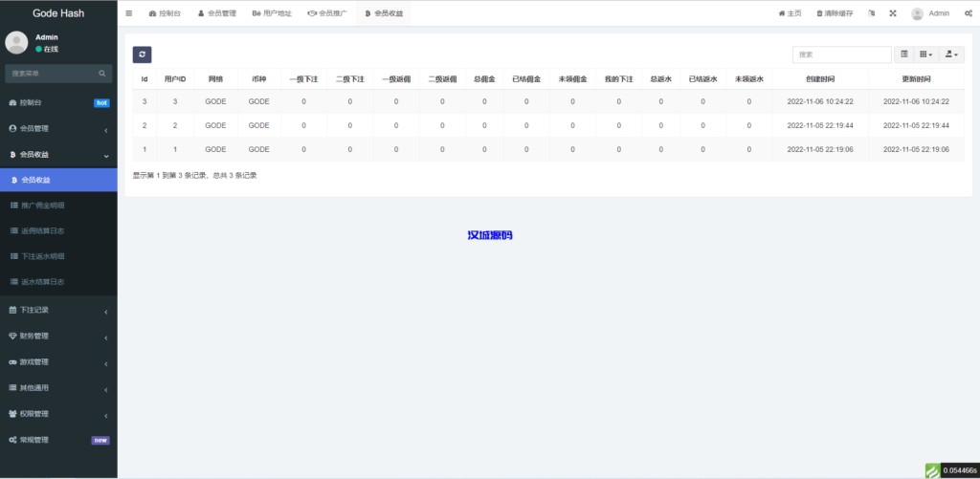980x479 pixels.
Task: Go to 主页 via the header link
Action: pyautogui.click(x=790, y=13)
